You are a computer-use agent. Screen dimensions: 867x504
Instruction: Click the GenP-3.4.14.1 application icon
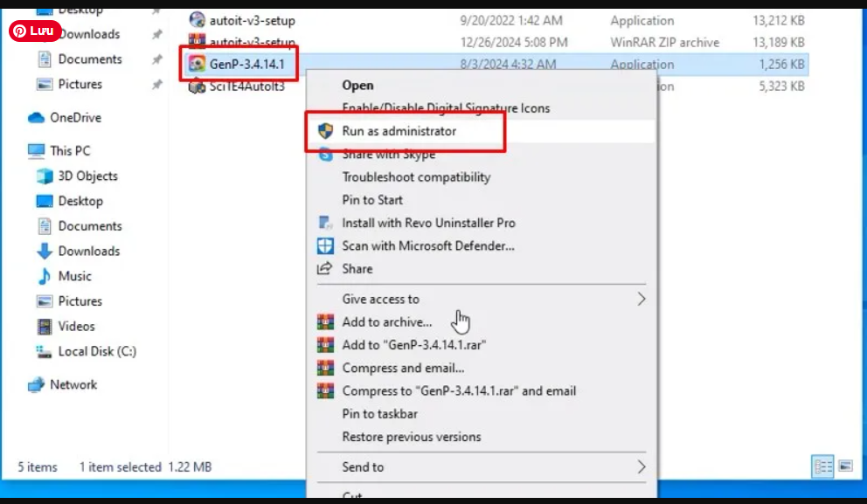coord(197,64)
